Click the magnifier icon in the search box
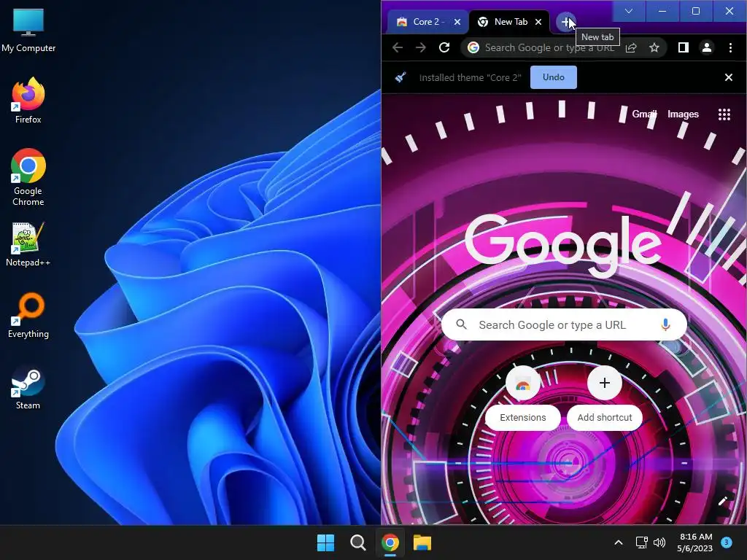 click(461, 324)
